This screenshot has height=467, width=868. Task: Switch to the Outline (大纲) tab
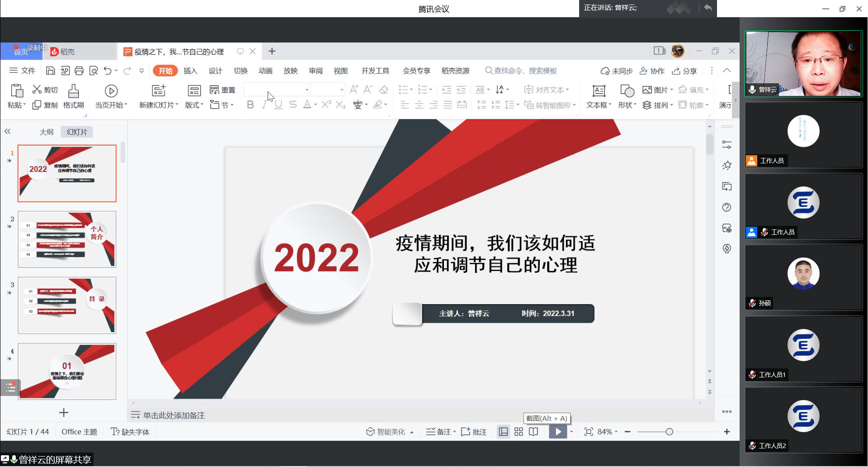click(47, 132)
